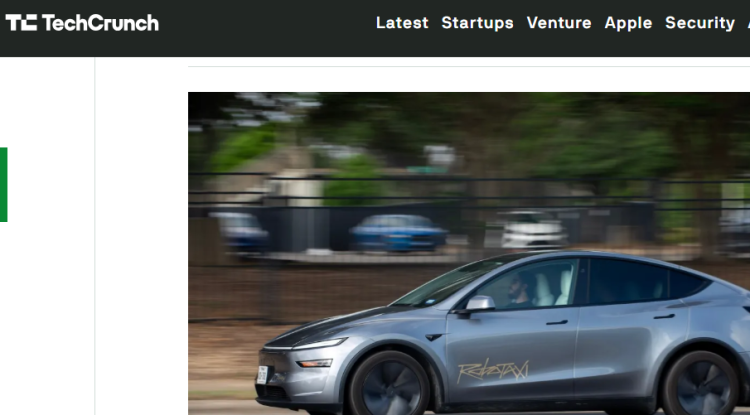Click the TC logo icon
The width and height of the screenshot is (750, 415).
pyautogui.click(x=21, y=22)
